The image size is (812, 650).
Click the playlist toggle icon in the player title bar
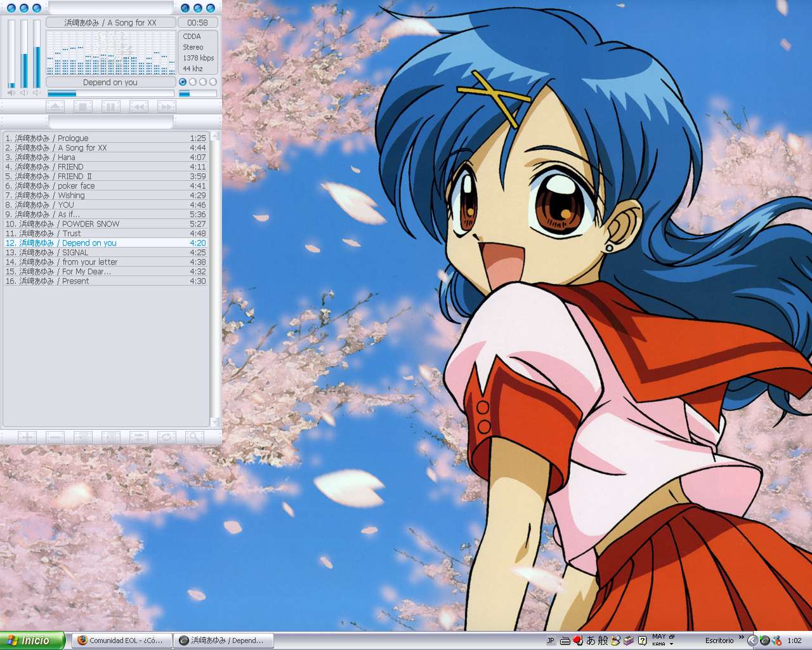coord(185,8)
